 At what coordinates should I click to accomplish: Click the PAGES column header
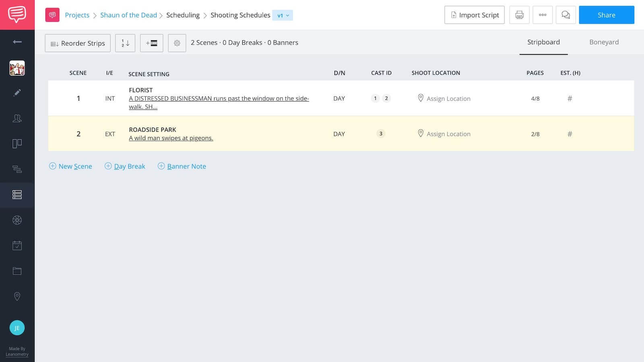535,73
